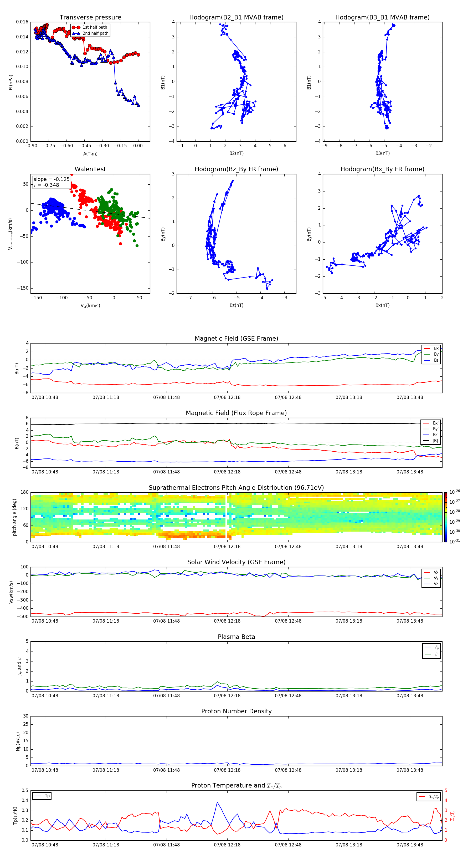The width and height of the screenshot is (473, 868).
Task: Select the 'slope = -0.125' annotation
Action: click(x=52, y=179)
